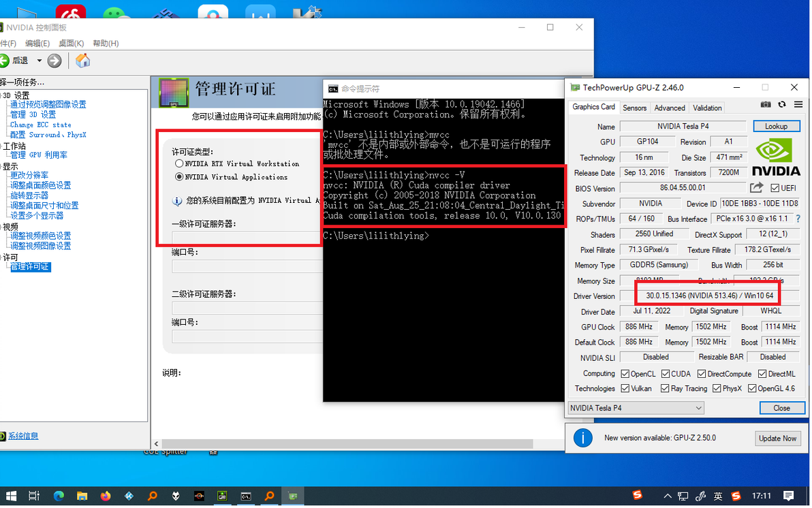
Task: Click Sogou input S icon in tray
Action: tap(735, 496)
